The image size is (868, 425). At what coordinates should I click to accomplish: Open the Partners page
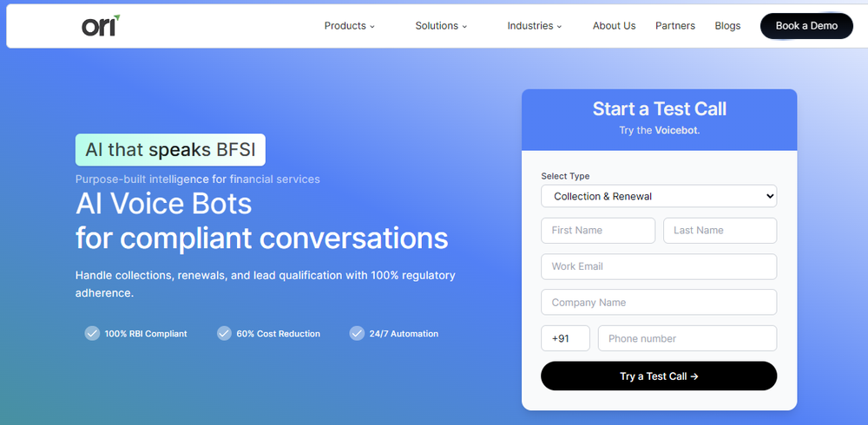[x=675, y=26]
